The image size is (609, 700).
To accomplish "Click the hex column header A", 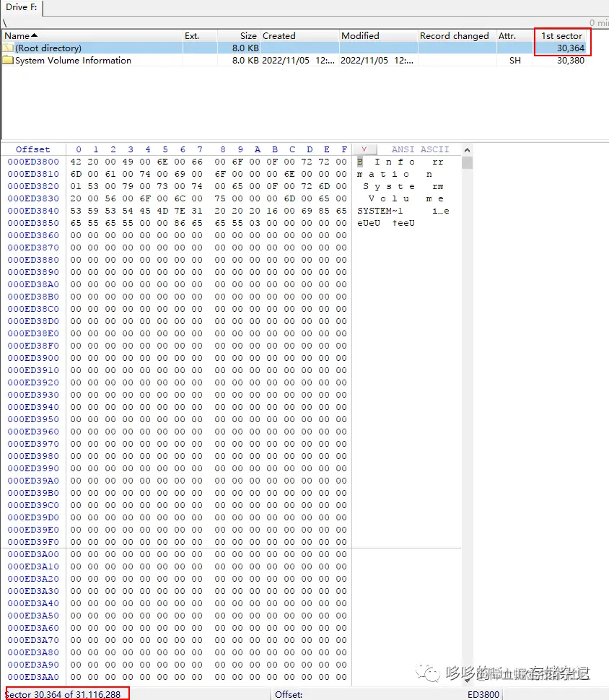I will point(258,149).
